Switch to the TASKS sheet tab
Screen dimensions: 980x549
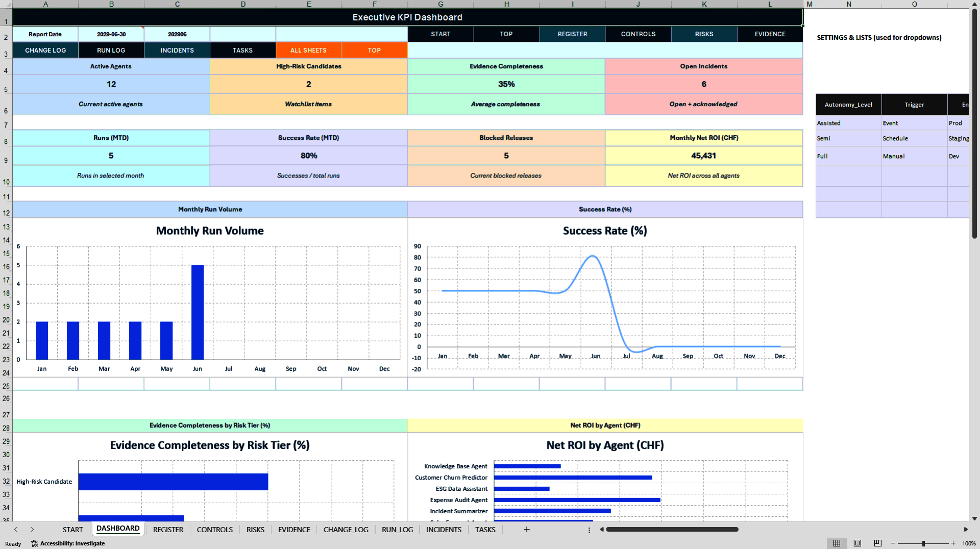point(485,530)
